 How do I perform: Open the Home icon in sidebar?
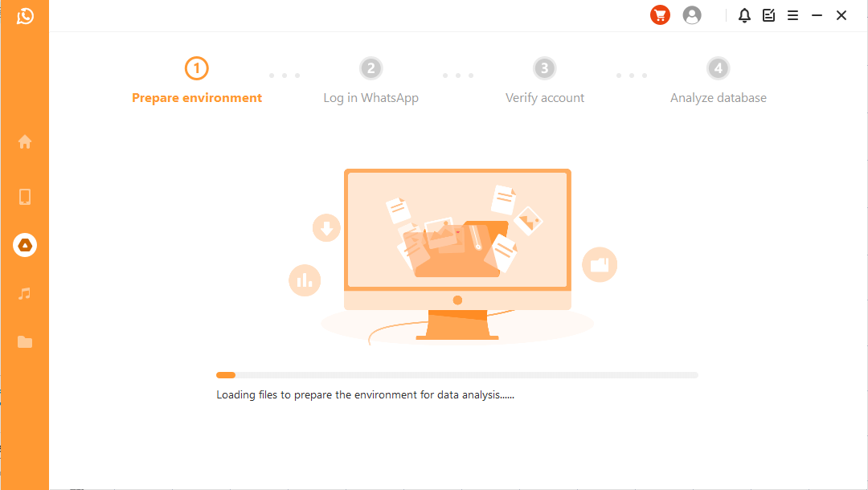[25, 141]
